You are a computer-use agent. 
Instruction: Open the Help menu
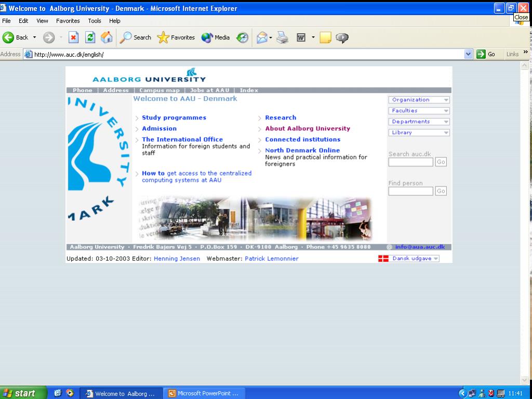(115, 21)
